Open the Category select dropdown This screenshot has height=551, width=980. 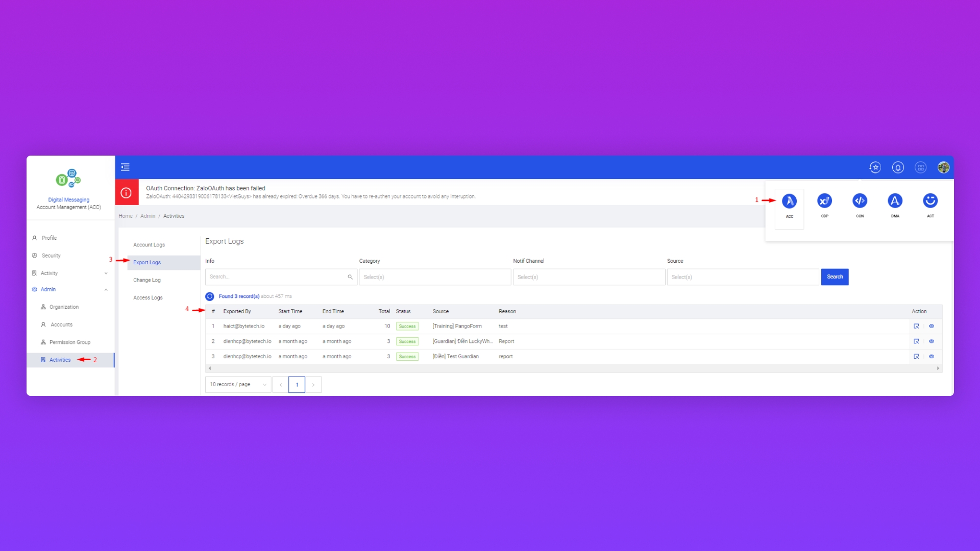click(434, 277)
